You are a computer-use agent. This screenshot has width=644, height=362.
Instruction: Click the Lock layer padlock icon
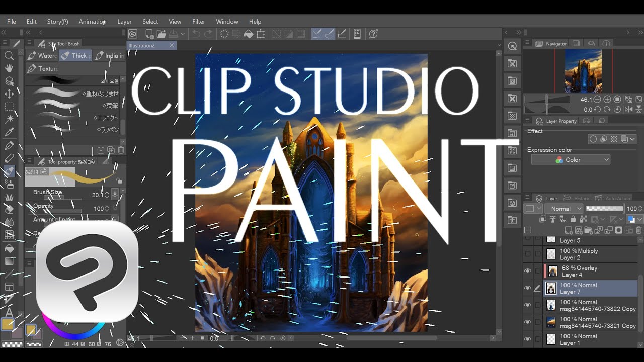tap(573, 219)
